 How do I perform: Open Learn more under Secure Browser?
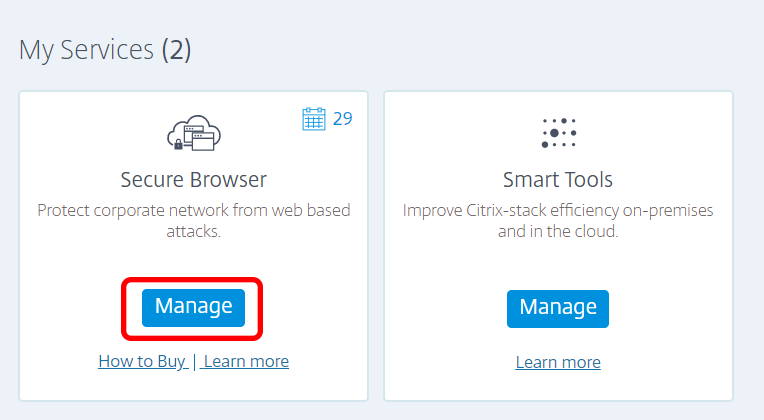point(246,362)
